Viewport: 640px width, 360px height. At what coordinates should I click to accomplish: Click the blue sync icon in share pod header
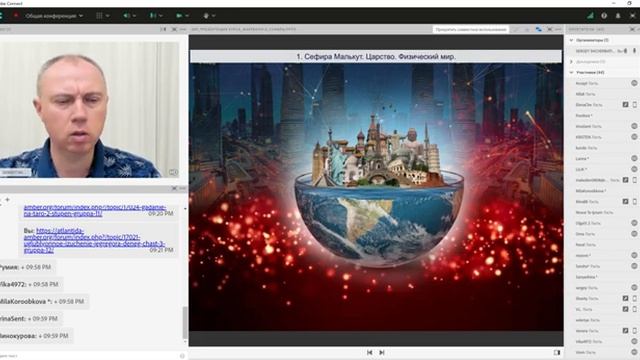point(539,29)
